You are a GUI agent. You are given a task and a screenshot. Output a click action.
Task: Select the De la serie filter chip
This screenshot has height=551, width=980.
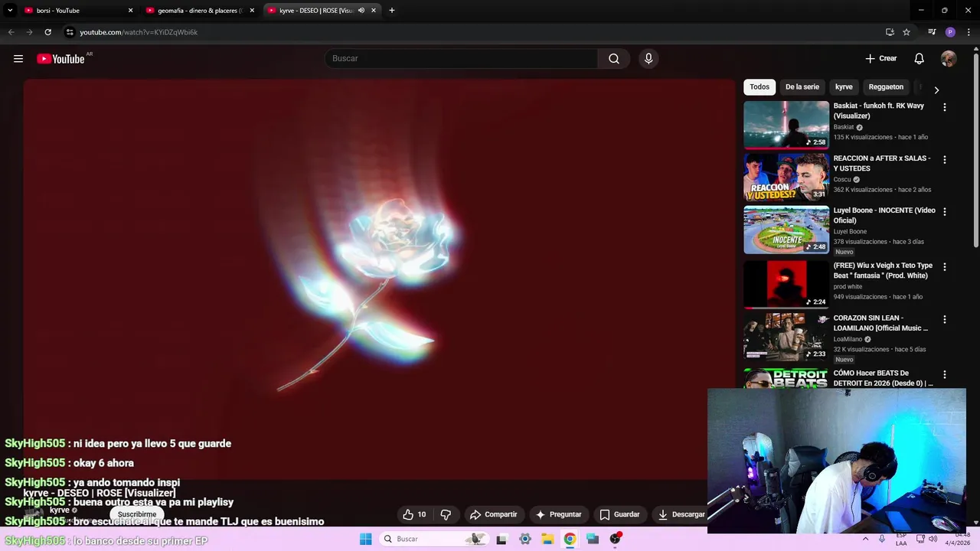(x=802, y=86)
